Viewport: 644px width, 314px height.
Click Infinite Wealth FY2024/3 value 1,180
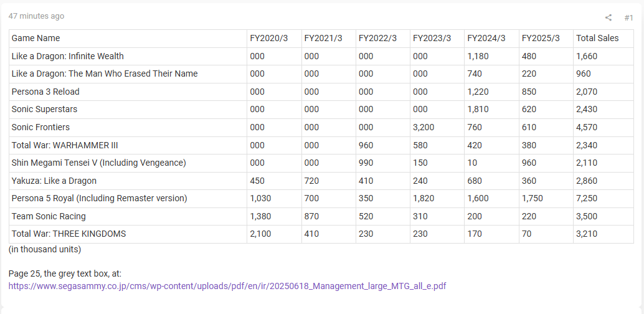tap(491, 56)
